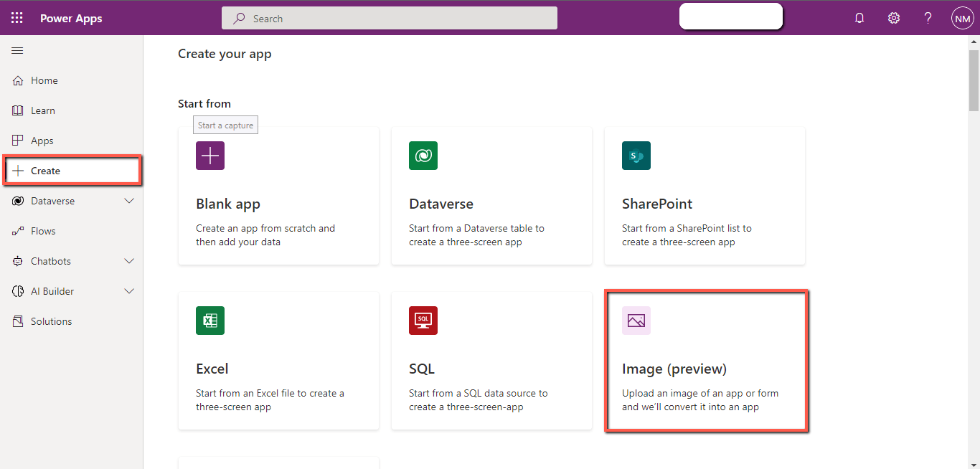Open Chatbots label in the sidebar
This screenshot has height=469, width=980.
pos(51,261)
